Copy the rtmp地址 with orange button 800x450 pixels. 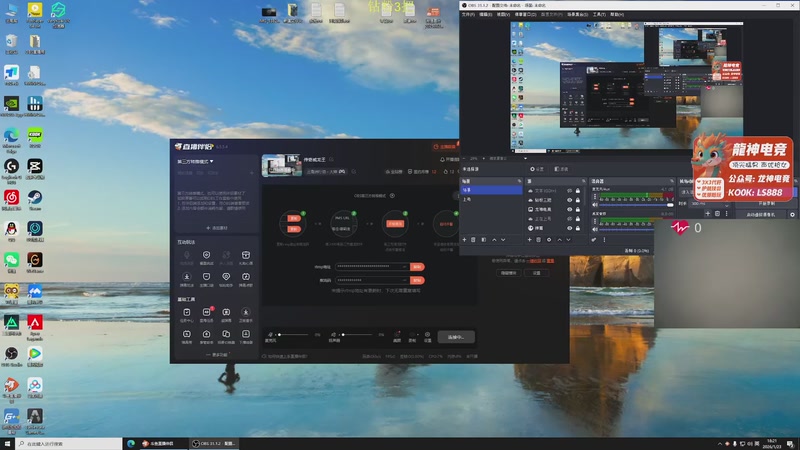(x=417, y=267)
